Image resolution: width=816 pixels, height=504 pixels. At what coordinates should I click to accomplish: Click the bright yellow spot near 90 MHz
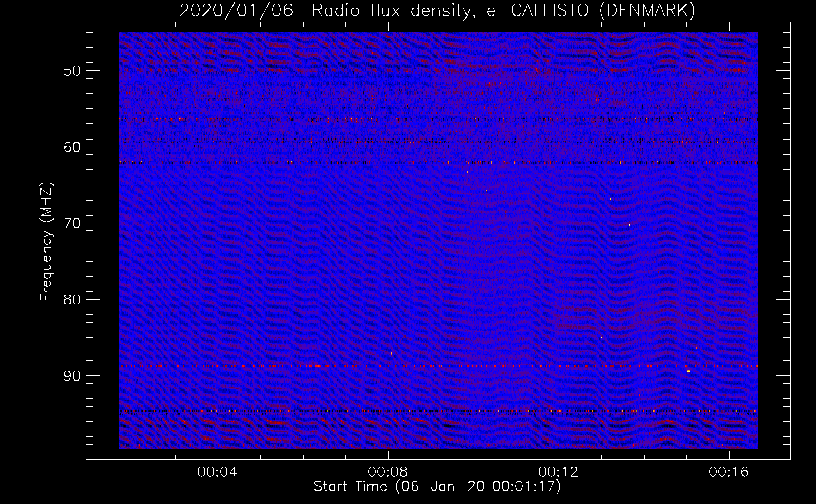coord(688,371)
